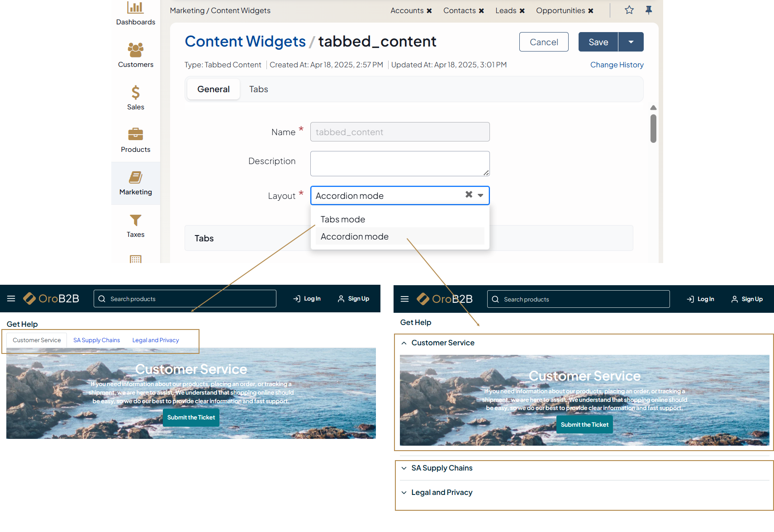Click the Cancel button
The height and width of the screenshot is (532, 774).
(x=544, y=42)
